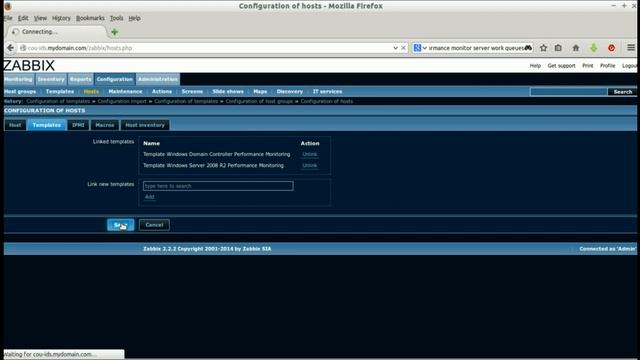Click the Add link under the template search
Viewport: 640px width, 360px height.
click(149, 197)
